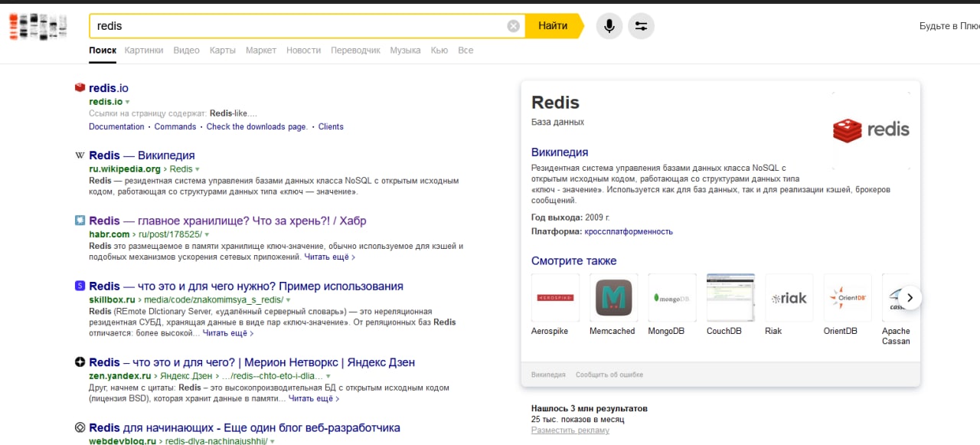Click the search input field containing redis
The height and width of the screenshot is (445, 980).
(299, 26)
